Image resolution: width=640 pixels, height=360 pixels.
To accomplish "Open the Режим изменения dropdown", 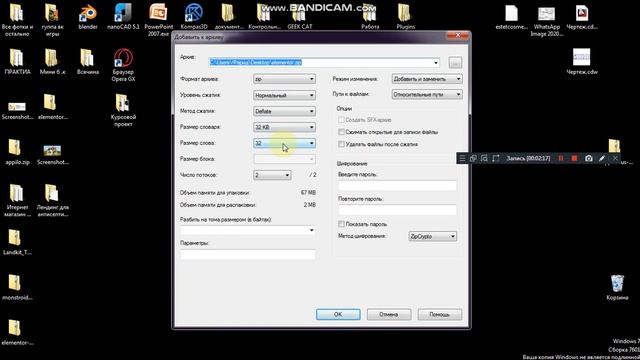I will click(427, 79).
